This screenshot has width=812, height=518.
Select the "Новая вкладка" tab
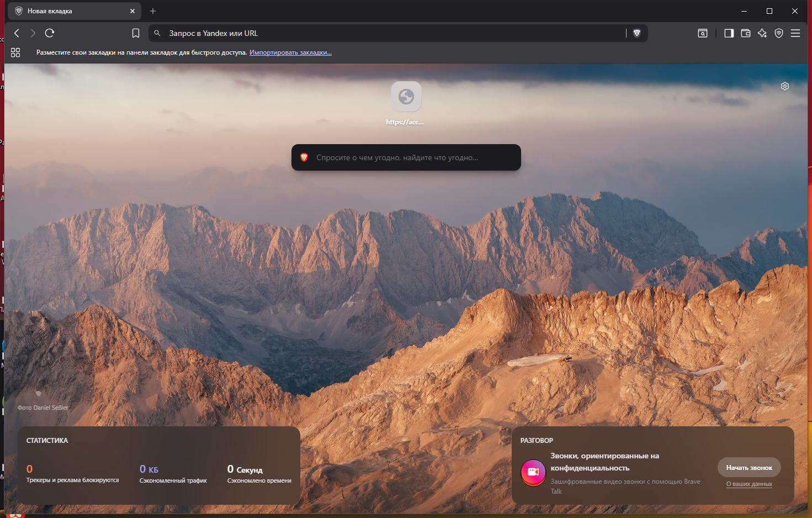75,11
